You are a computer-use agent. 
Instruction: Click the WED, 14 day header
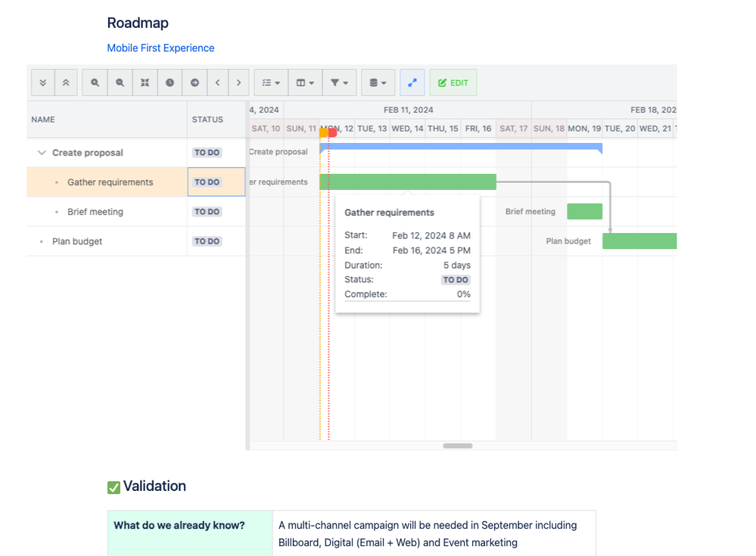coord(407,129)
